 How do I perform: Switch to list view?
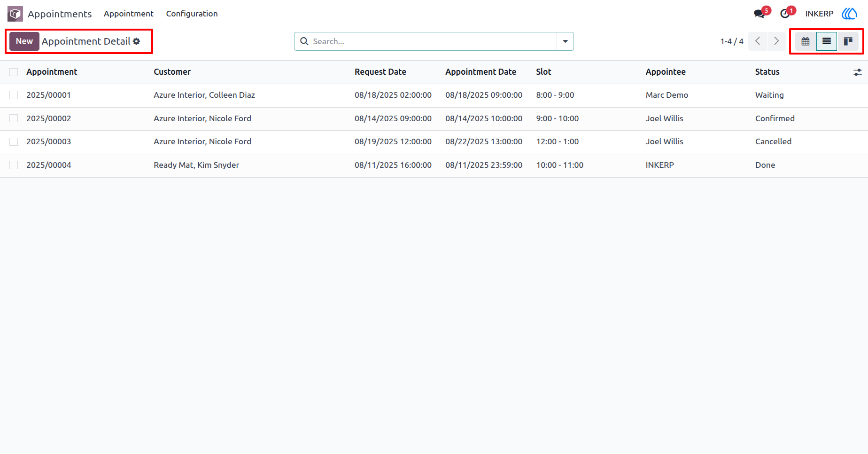pos(827,41)
